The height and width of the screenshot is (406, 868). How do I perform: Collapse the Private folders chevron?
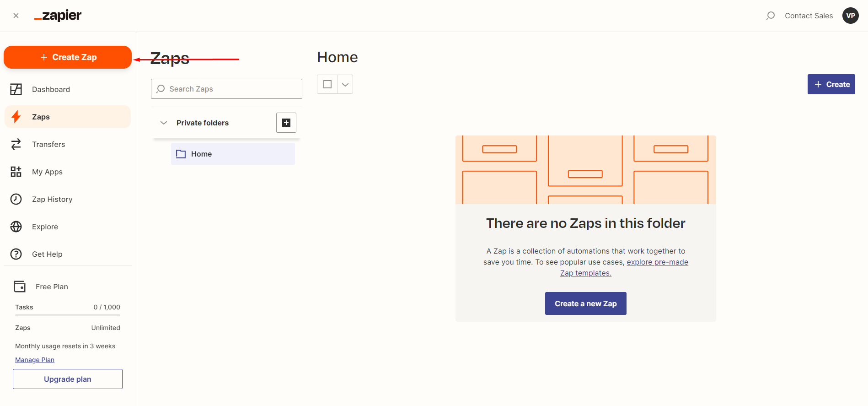pyautogui.click(x=164, y=123)
